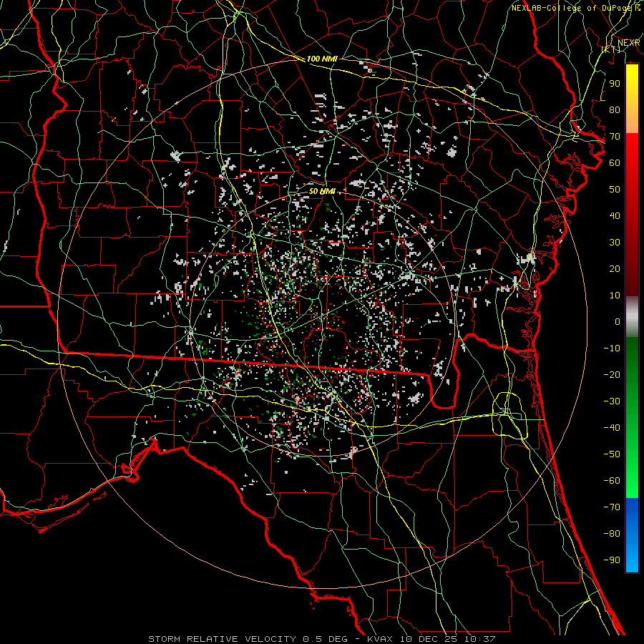The image size is (644, 644).
Task: Click the 30 value on velocity scale
Action: click(x=615, y=243)
